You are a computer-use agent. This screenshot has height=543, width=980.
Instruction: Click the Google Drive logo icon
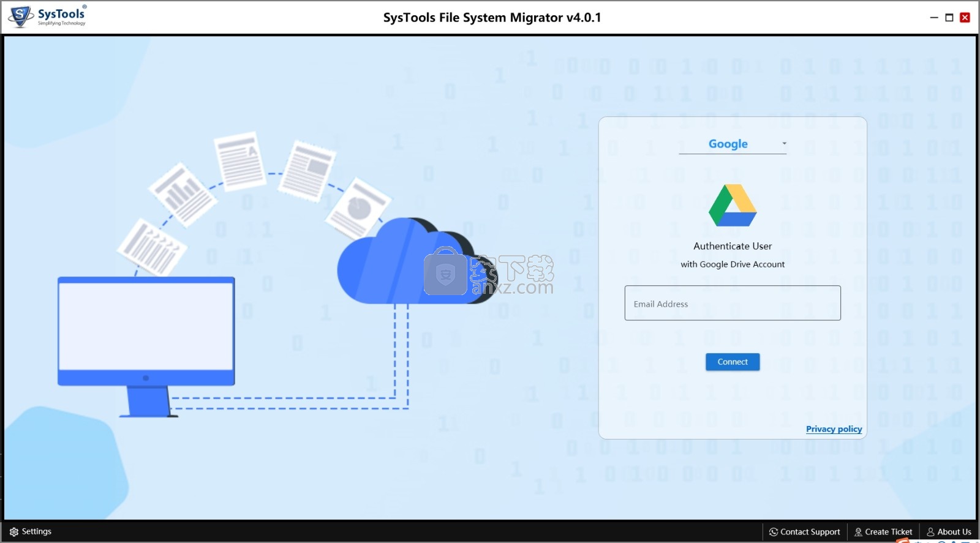coord(733,206)
